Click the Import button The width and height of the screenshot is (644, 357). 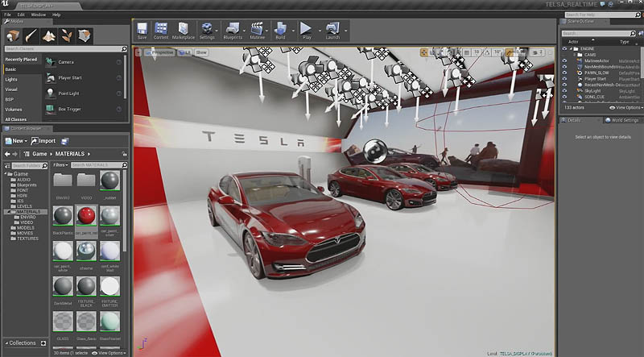(x=43, y=141)
